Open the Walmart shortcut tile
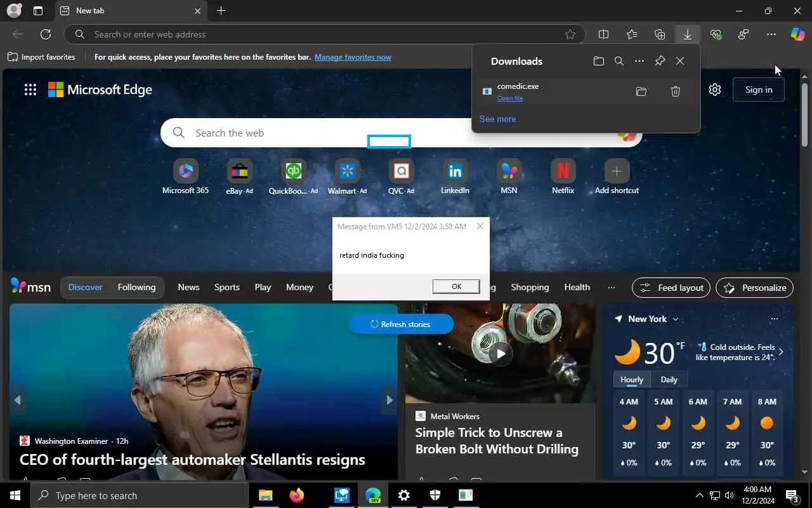This screenshot has height=508, width=812. click(347, 177)
